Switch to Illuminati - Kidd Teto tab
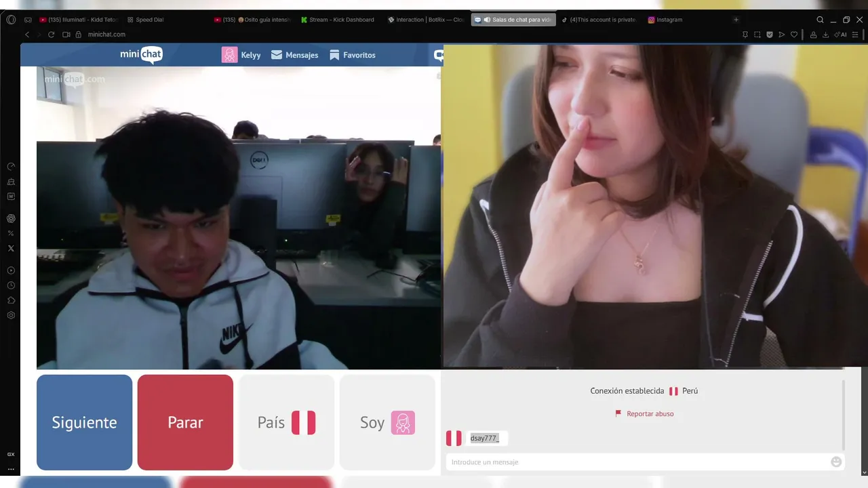 coord(79,20)
